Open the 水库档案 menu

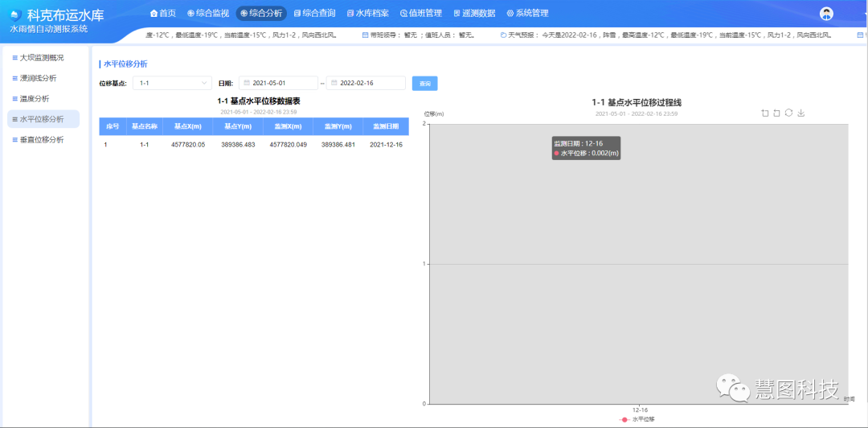[367, 14]
